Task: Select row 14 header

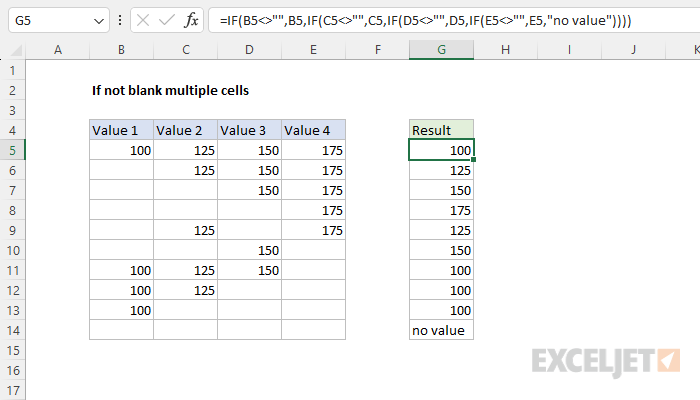Action: pos(12,330)
